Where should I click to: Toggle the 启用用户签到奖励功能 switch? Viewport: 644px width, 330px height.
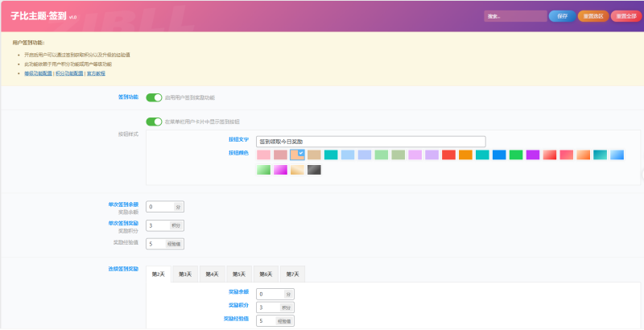point(154,97)
